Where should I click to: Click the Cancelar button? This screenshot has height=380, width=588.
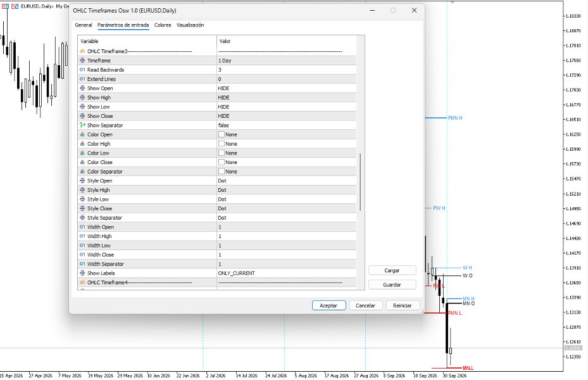pyautogui.click(x=365, y=306)
